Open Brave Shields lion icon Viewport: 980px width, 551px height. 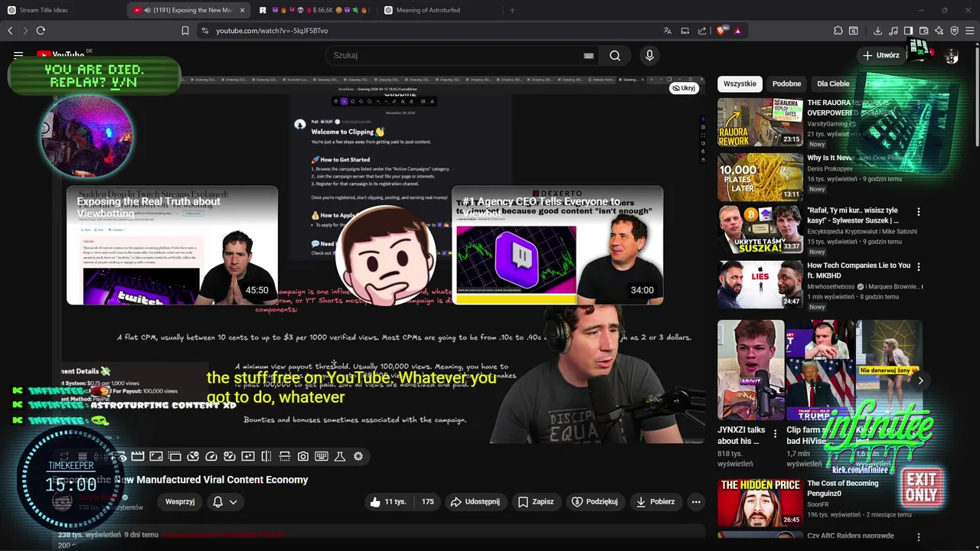(721, 31)
